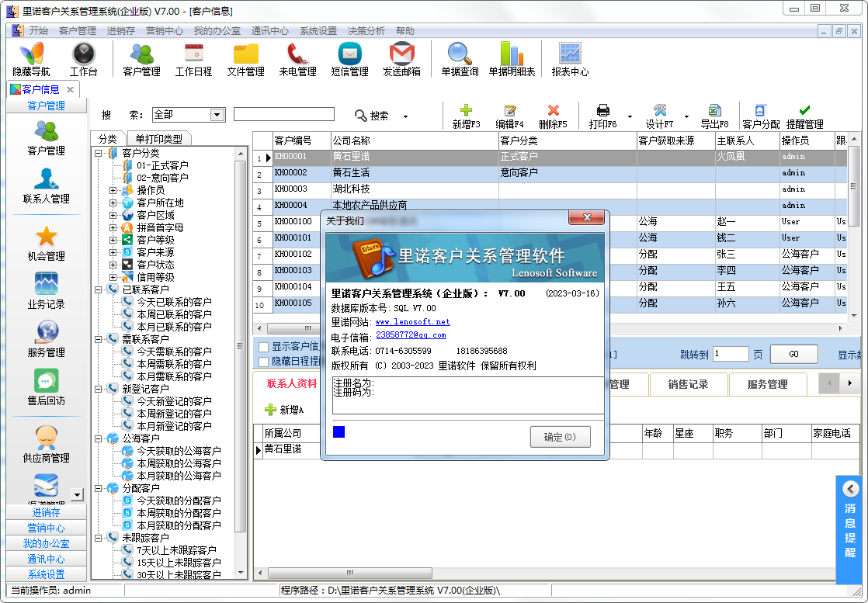Open 供应商管理 in the left sidebar
The image size is (868, 603).
[x=47, y=444]
